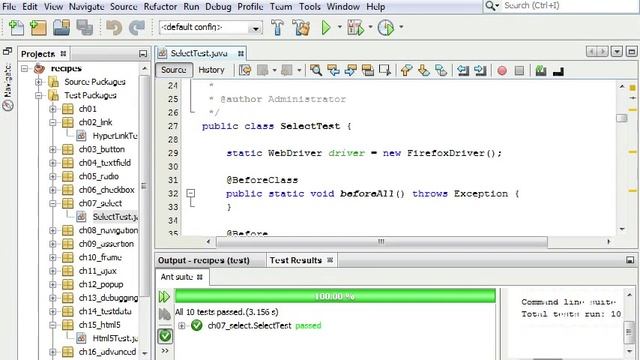This screenshot has width=640, height=360.
Task: Open the Tools menu
Action: [x=310, y=7]
